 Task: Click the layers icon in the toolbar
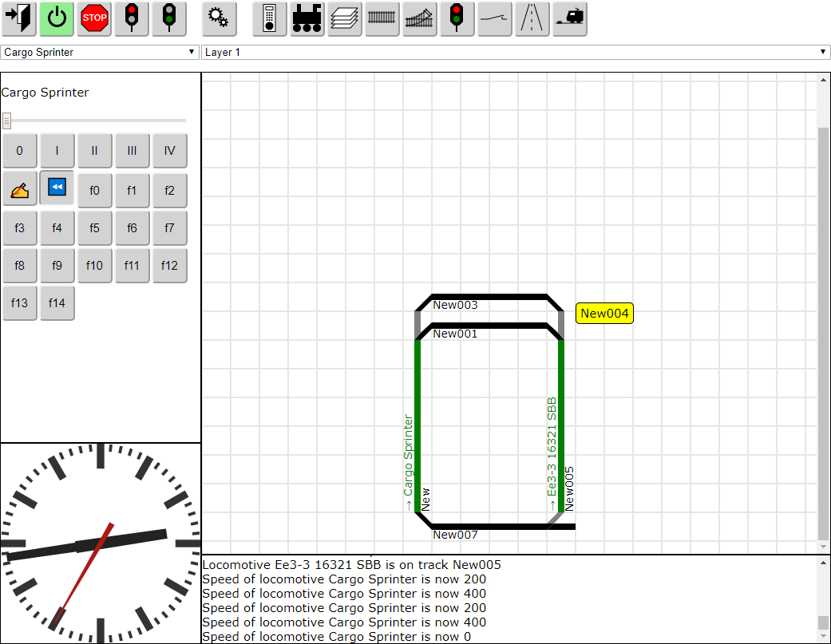(344, 18)
